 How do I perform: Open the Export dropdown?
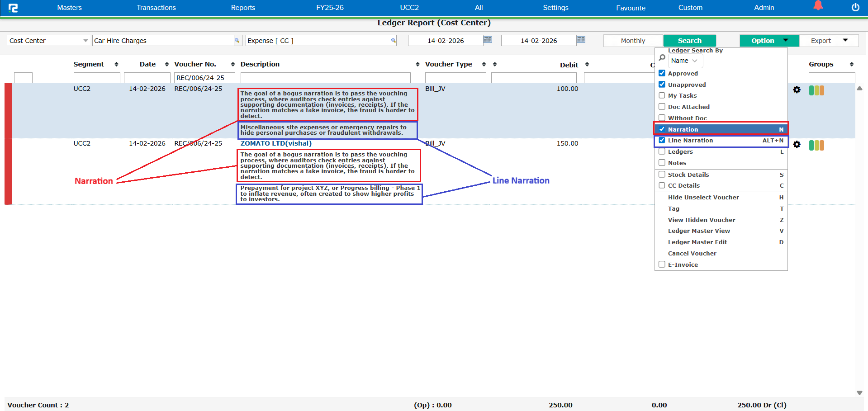828,41
